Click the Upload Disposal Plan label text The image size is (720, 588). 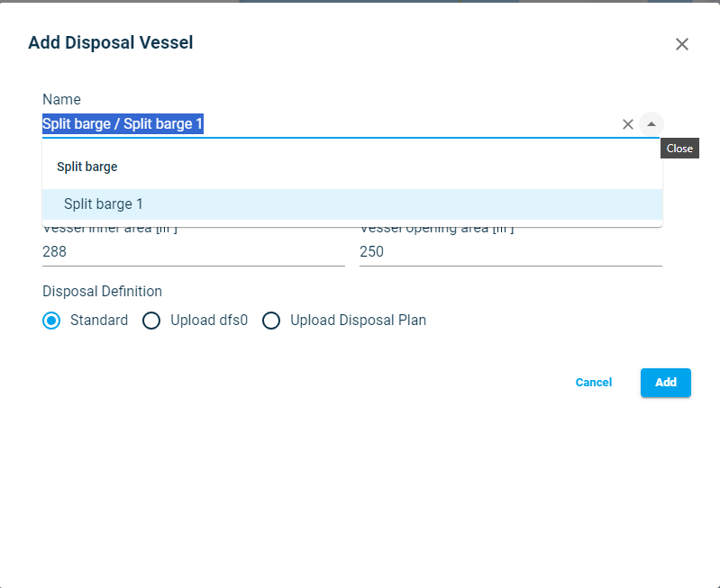tap(358, 321)
